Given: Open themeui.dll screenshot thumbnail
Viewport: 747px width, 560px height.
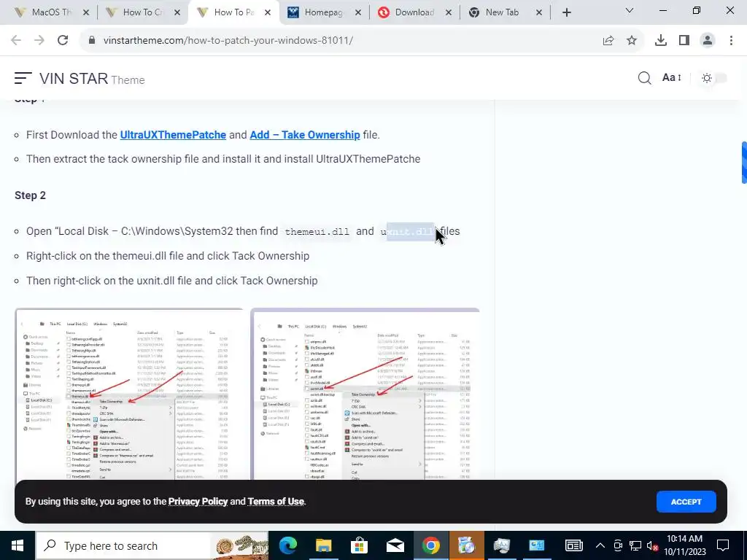Looking at the screenshot, I should tap(129, 394).
